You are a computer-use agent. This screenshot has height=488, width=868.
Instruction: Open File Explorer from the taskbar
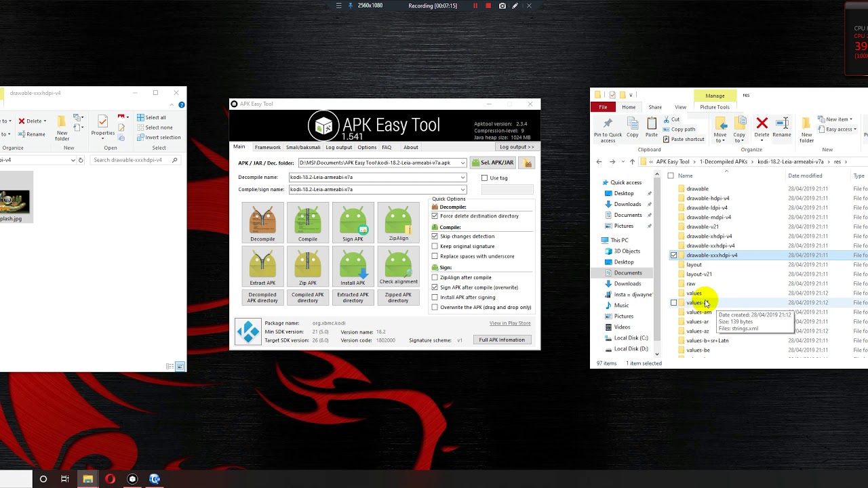(87, 479)
